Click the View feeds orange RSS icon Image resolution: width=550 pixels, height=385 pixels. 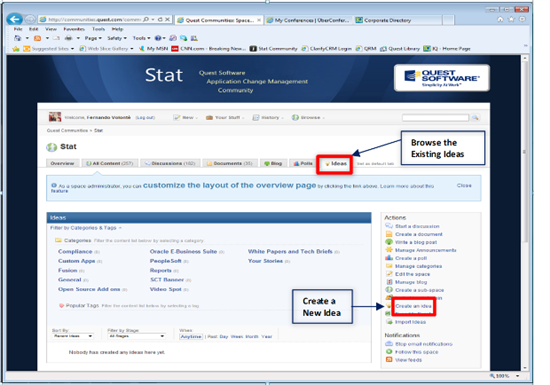tap(389, 360)
